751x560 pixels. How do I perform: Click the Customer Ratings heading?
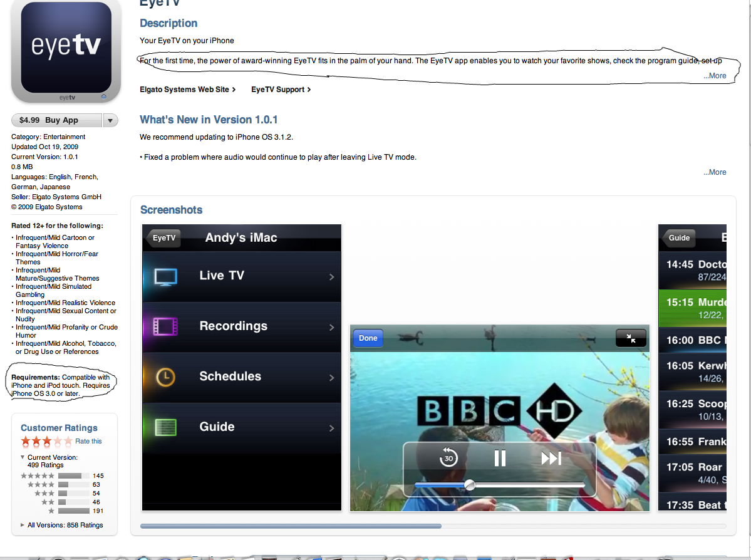[x=59, y=428]
